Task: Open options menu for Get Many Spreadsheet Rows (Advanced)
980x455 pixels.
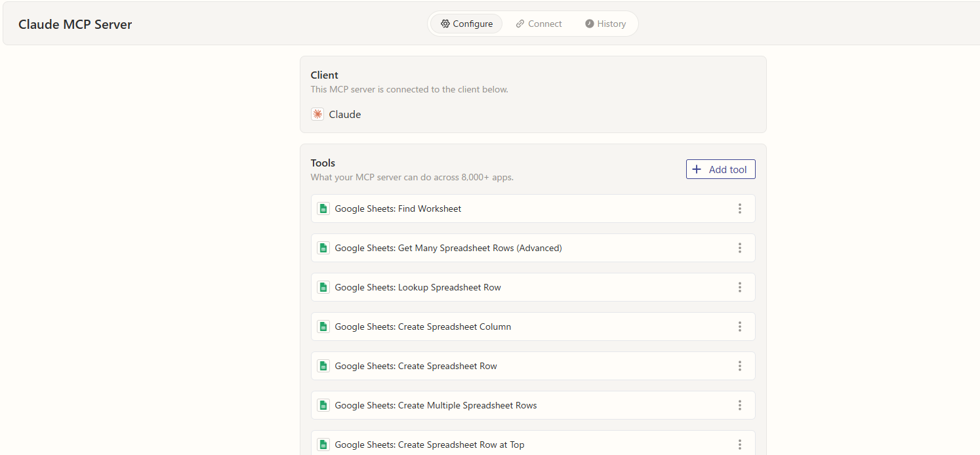Action: pyautogui.click(x=740, y=248)
